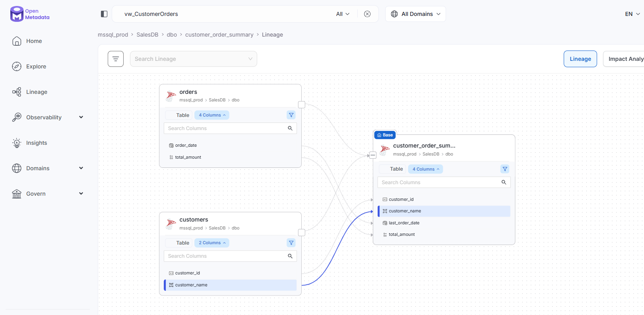Collapse the customers 2 Columns toggle
Image resolution: width=644 pixels, height=315 pixels.
212,243
